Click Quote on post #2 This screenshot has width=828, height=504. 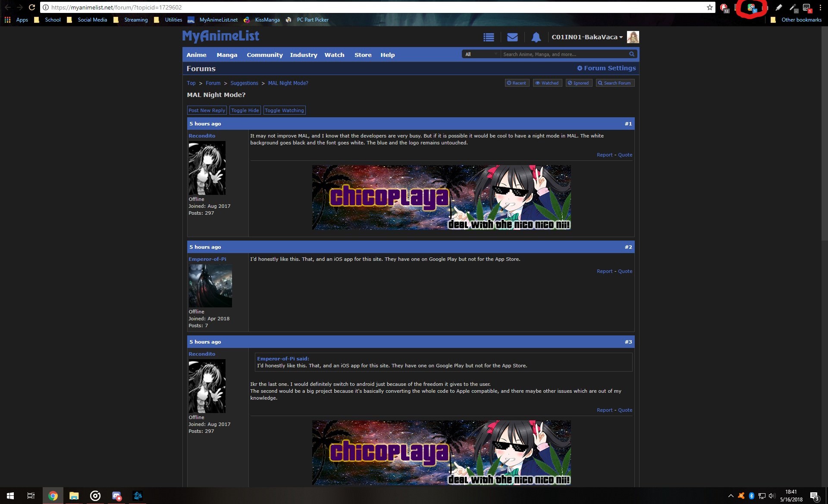[x=625, y=270]
